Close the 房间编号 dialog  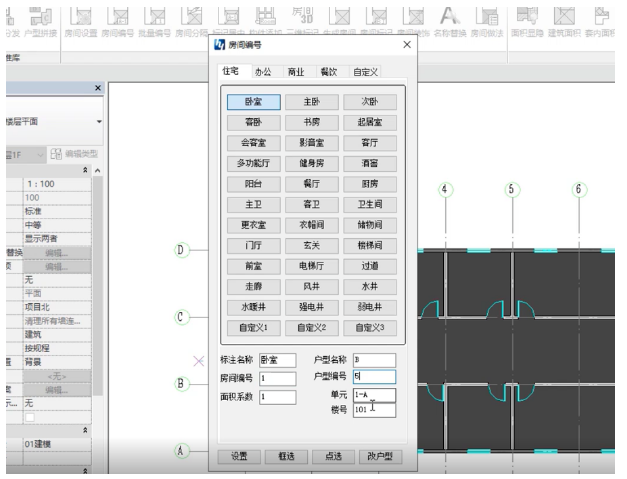point(407,45)
